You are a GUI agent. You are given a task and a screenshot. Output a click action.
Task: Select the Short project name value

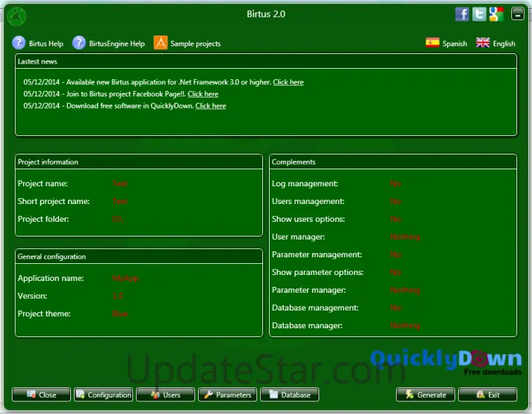120,201
